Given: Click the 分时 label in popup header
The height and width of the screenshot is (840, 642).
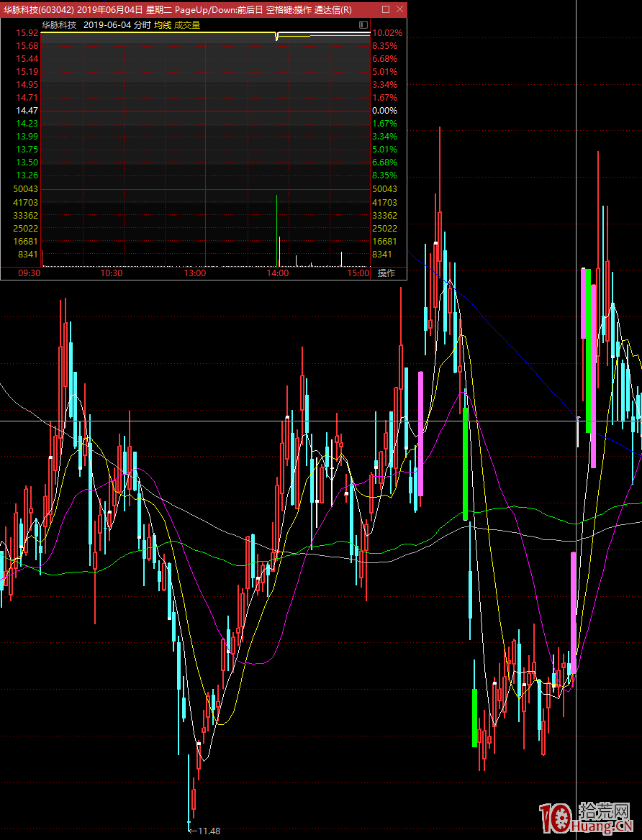Looking at the screenshot, I should (x=142, y=24).
